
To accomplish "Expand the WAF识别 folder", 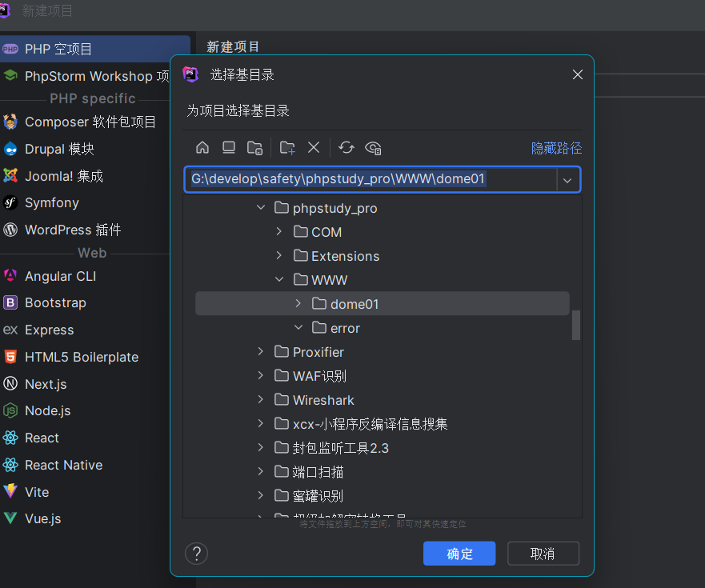I will (261, 375).
